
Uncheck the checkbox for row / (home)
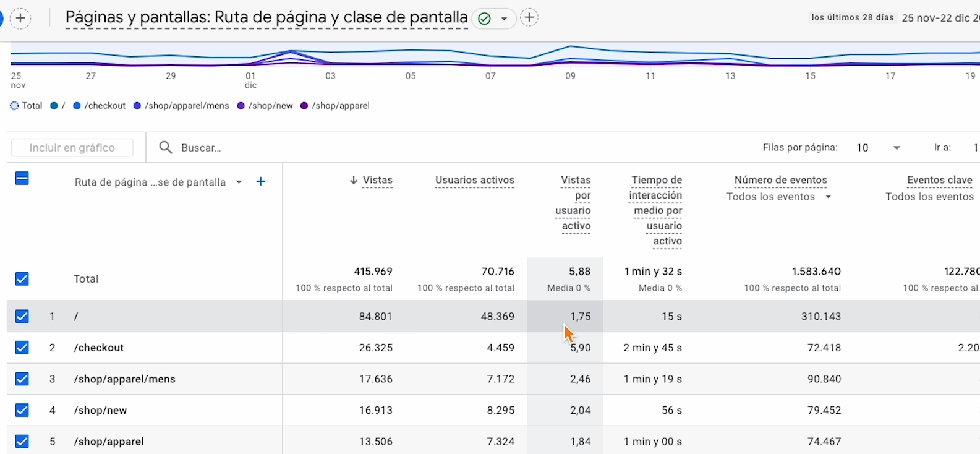(x=22, y=317)
